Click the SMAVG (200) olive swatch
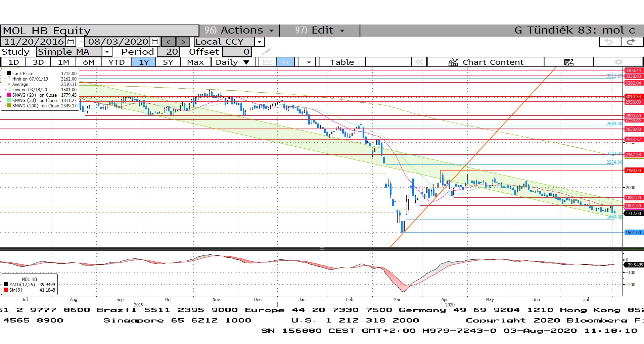Viewport: 644px width, 344px height. (x=9, y=105)
